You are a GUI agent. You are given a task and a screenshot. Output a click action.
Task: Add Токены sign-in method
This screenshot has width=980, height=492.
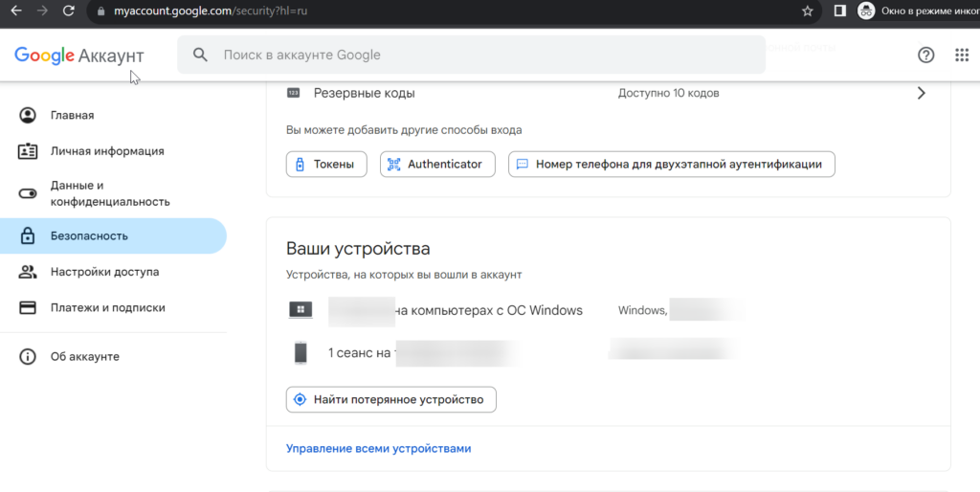326,165
